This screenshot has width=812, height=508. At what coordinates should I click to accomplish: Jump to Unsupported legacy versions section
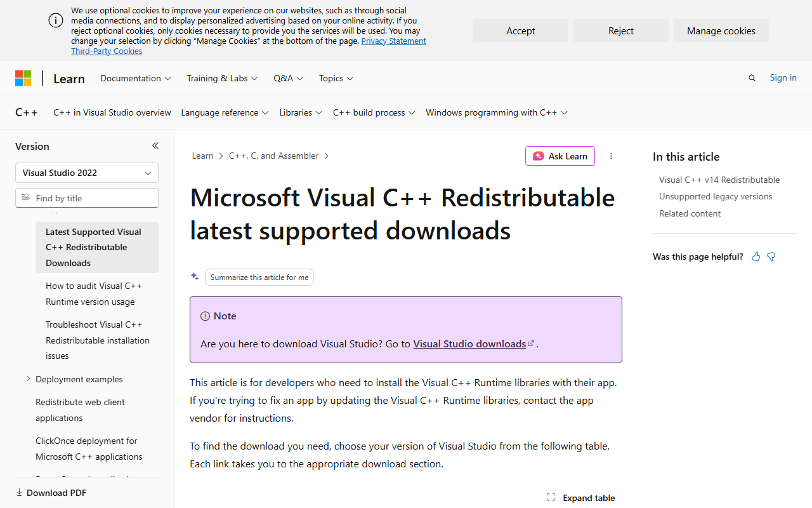point(716,196)
